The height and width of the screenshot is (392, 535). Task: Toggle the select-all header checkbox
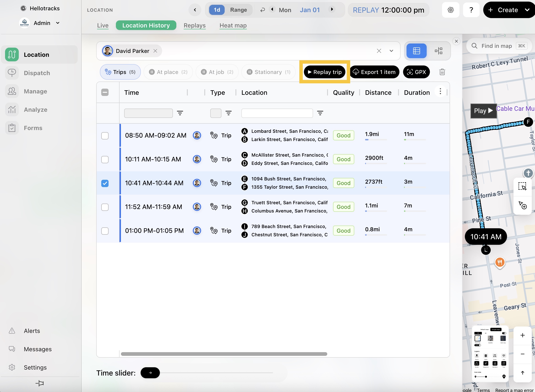tap(105, 92)
